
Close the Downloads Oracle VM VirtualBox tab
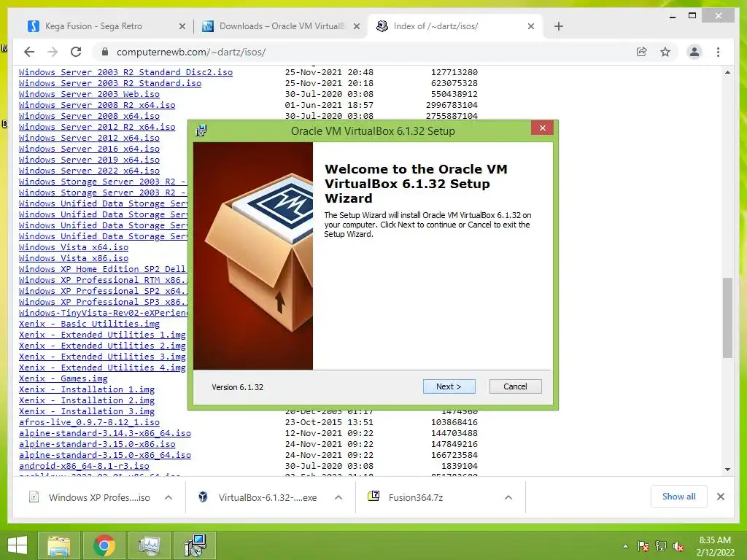tap(356, 27)
